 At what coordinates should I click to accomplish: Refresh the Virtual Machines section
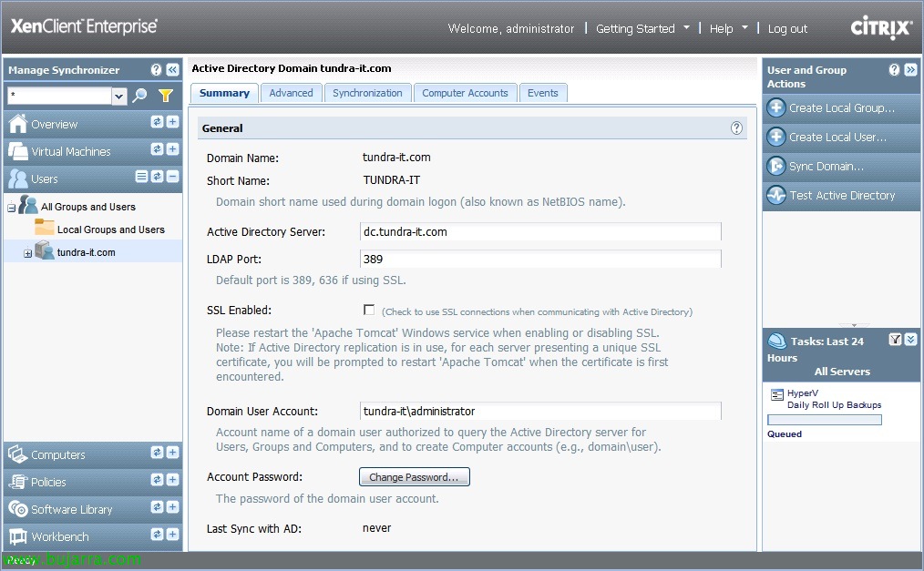[157, 149]
